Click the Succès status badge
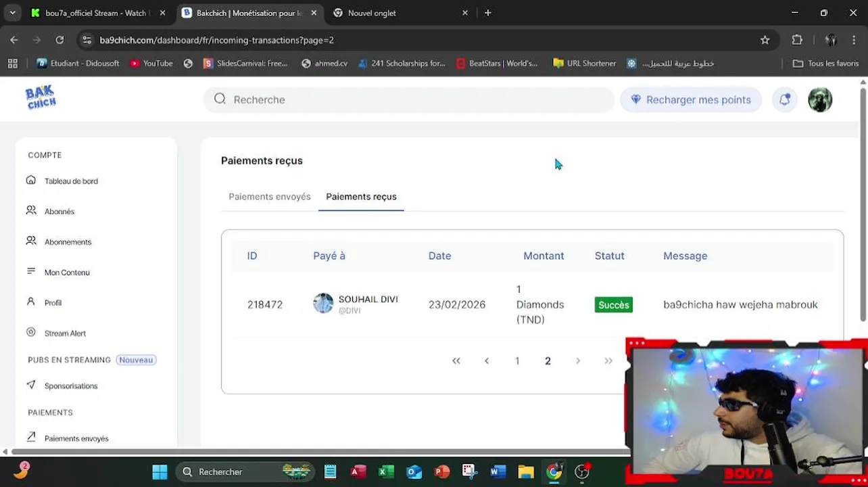Screen dimensions: 868x487 (x=614, y=305)
